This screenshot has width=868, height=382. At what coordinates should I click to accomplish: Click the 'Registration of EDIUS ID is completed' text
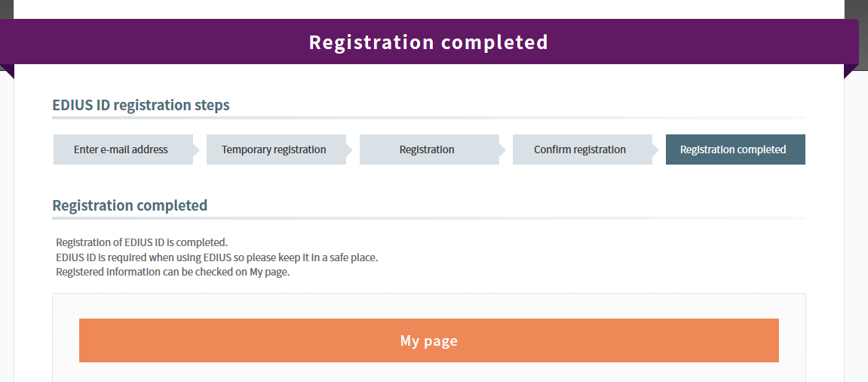tap(142, 242)
